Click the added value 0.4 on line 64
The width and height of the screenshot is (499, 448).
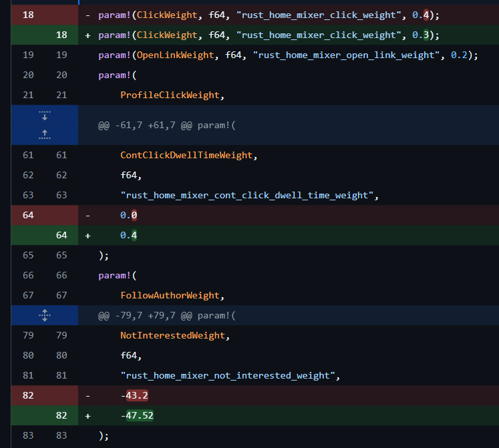[128, 236]
